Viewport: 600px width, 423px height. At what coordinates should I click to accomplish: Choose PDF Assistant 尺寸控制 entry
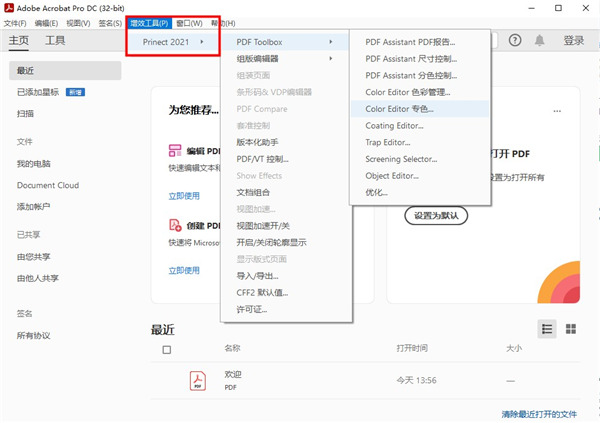(x=420, y=59)
